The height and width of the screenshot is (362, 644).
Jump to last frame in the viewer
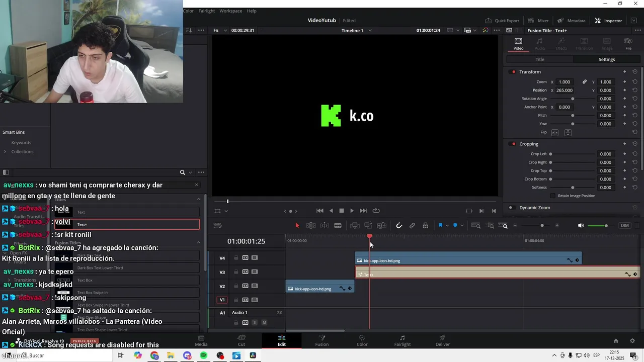(363, 211)
